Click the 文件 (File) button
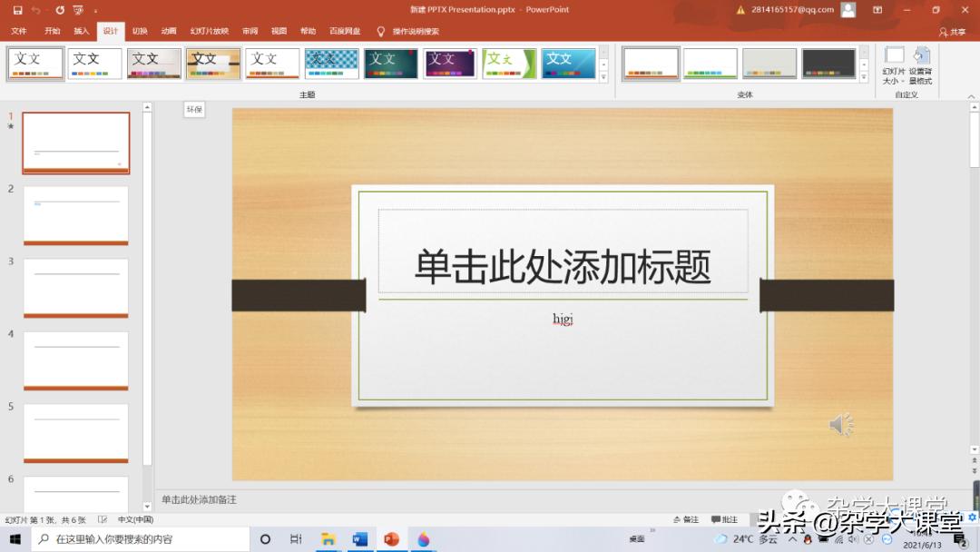This screenshot has height=552, width=980. click(x=20, y=30)
